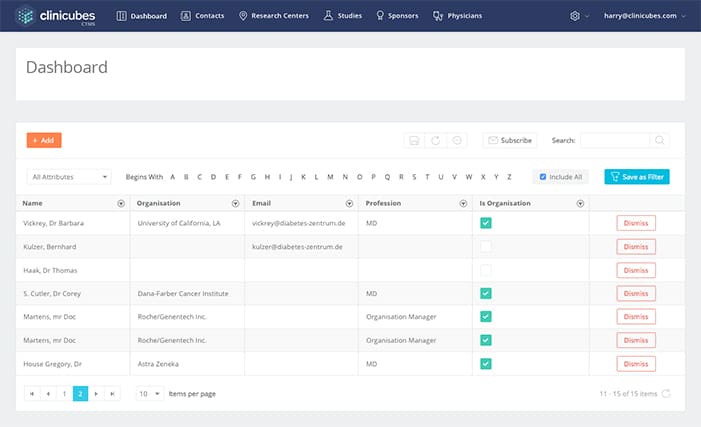Open the All Attributes dropdown

click(x=68, y=177)
